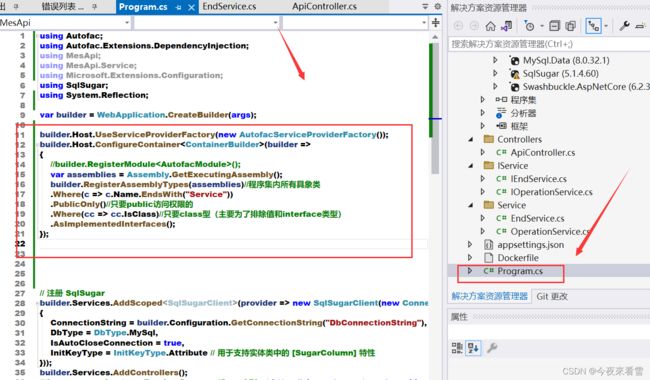Viewport: 650px width, 380px height.
Task: Close the Program.cs tab
Action: (x=191, y=7)
